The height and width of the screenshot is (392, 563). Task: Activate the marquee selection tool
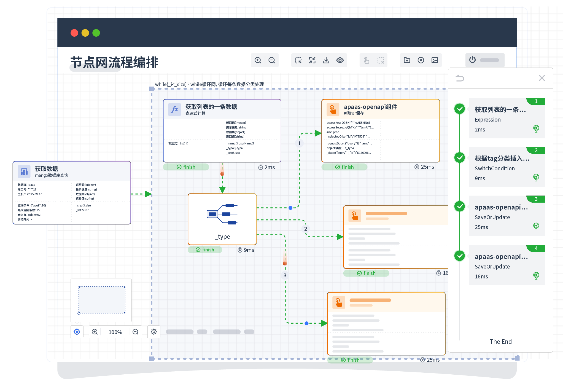tap(298, 60)
